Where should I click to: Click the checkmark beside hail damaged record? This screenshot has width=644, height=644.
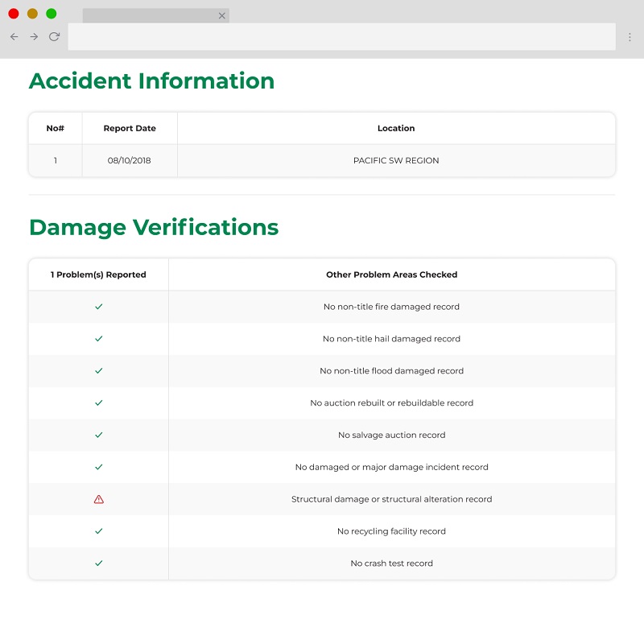click(x=99, y=339)
